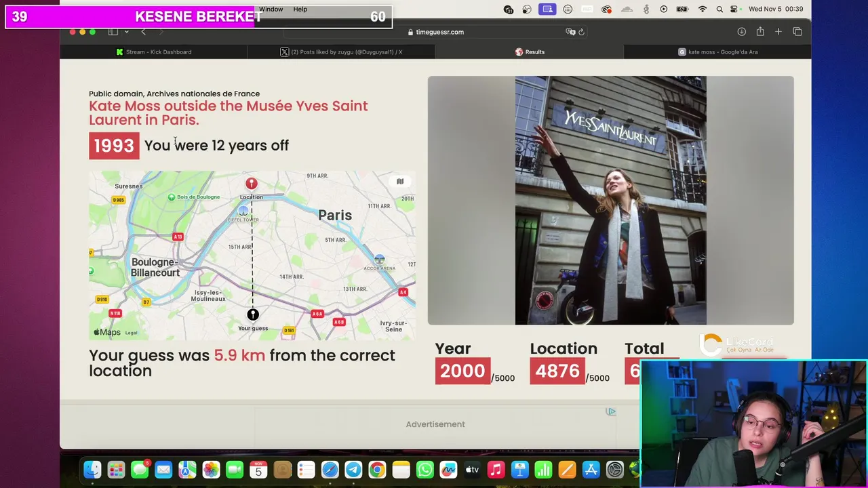
Task: Launch Freeform from the dock
Action: tap(448, 469)
